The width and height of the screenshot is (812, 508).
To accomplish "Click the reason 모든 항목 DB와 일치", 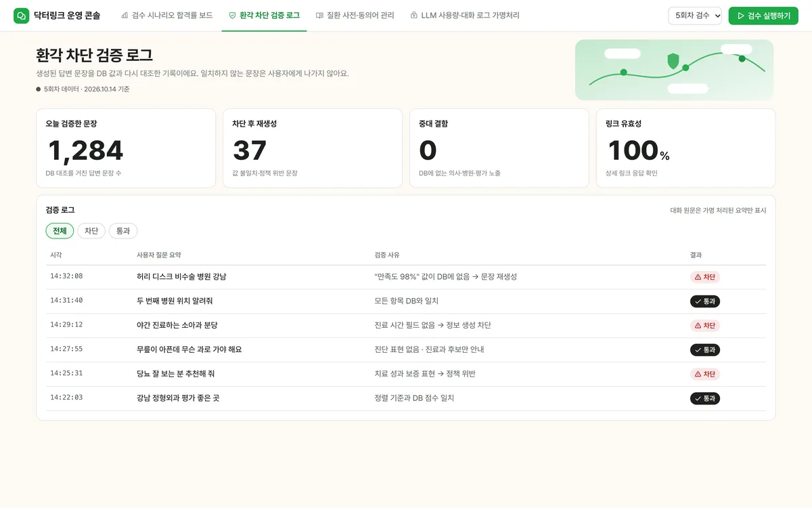I will click(406, 301).
